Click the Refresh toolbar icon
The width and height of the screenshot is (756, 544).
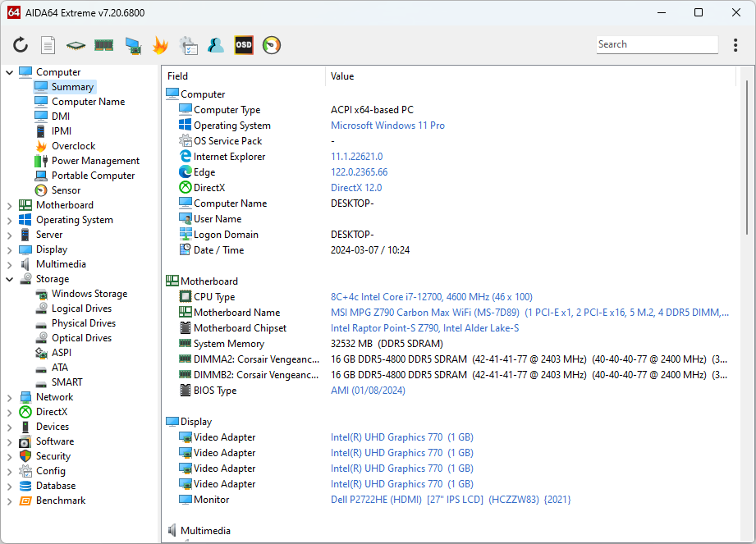pos(21,45)
